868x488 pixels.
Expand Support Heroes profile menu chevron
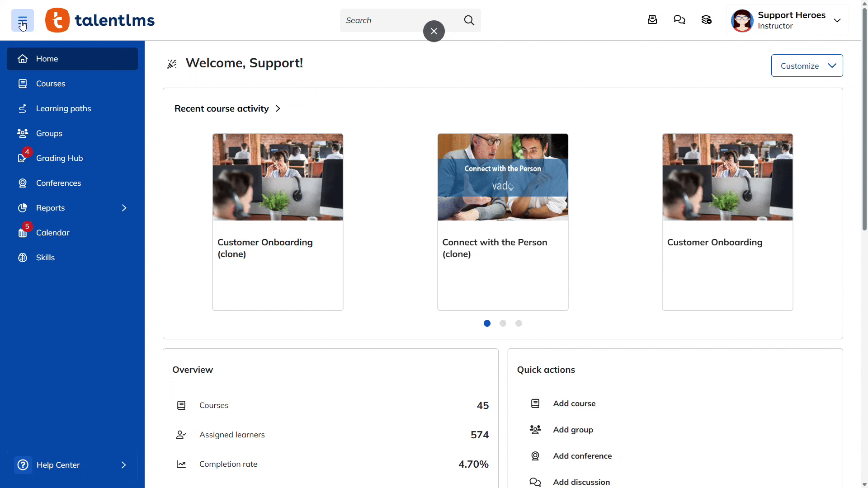pyautogui.click(x=837, y=20)
